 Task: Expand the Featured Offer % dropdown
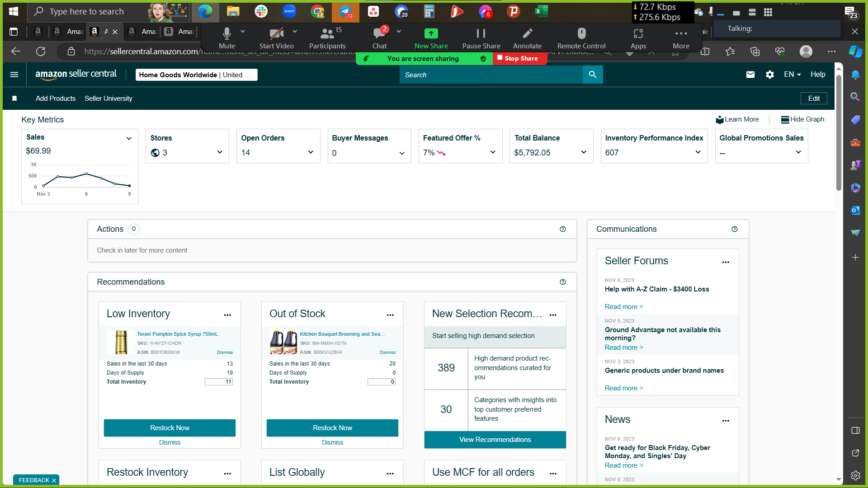click(493, 152)
